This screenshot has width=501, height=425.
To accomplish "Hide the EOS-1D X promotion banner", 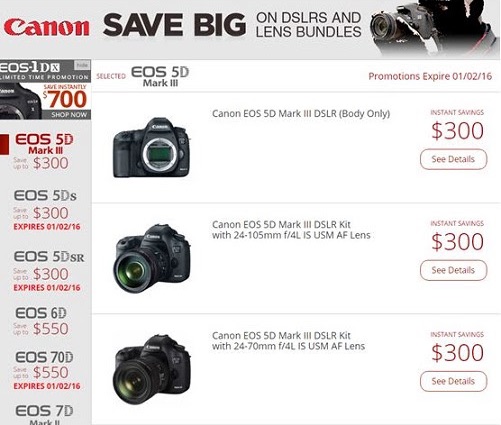I will [82, 65].
